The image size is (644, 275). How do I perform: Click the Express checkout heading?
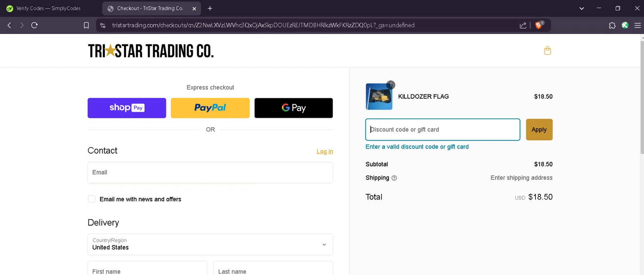click(210, 88)
